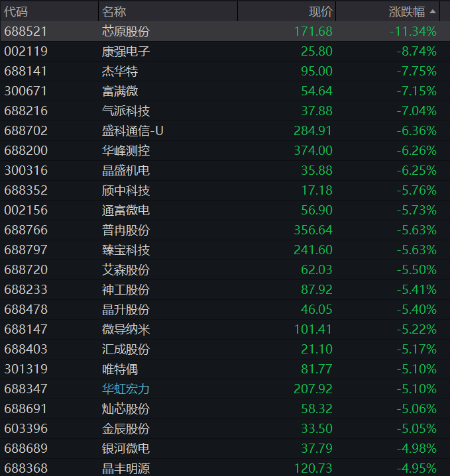The height and width of the screenshot is (476, 450).
Task: Select the 金辰股份 row
Action: pyautogui.click(x=225, y=428)
